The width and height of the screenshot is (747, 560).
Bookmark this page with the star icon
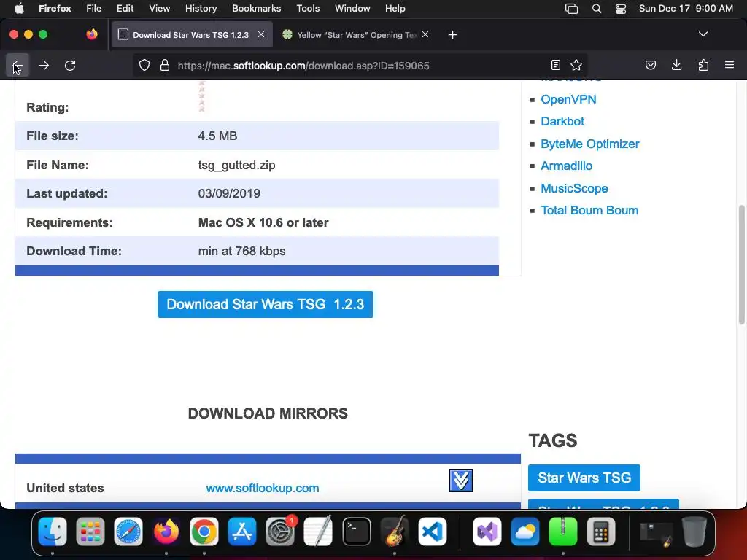coord(576,65)
